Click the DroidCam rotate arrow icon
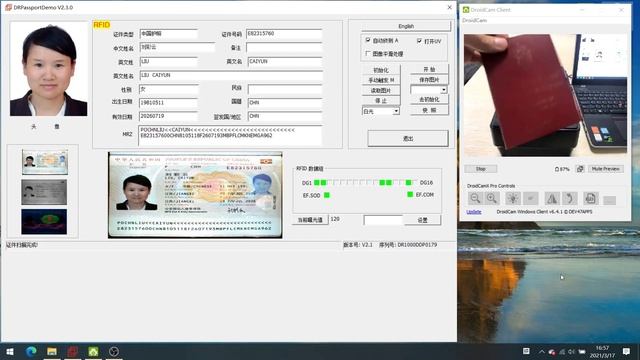 click(x=569, y=198)
